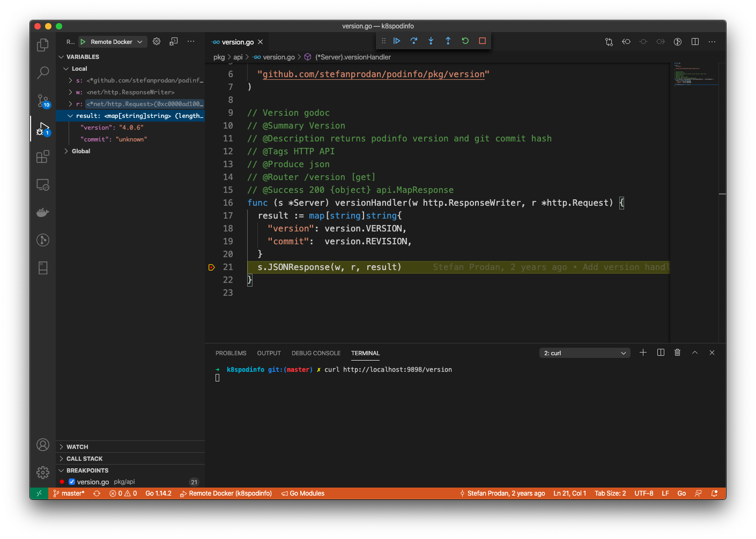The image size is (756, 539).
Task: Toggle the breakpoint on line 21 gutter
Action: pos(211,267)
